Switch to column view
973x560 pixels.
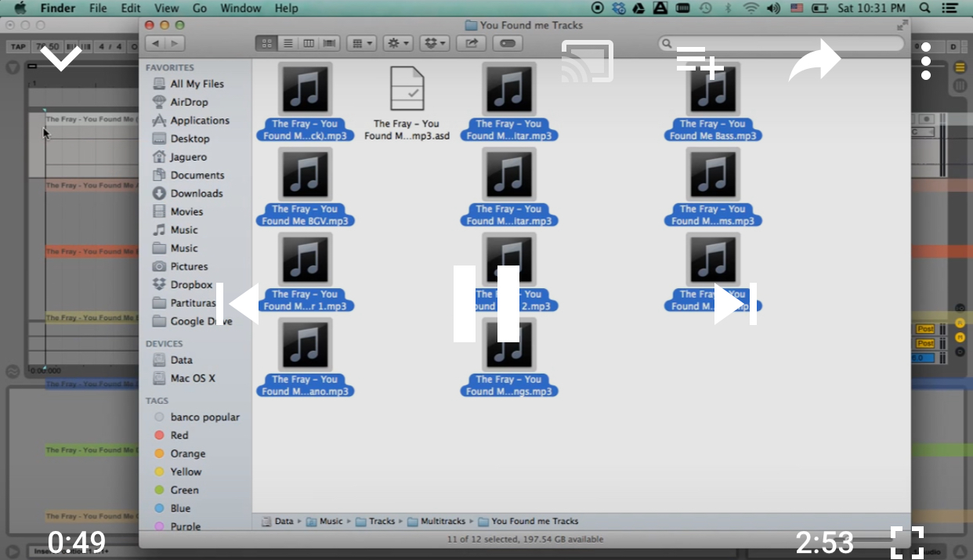309,43
